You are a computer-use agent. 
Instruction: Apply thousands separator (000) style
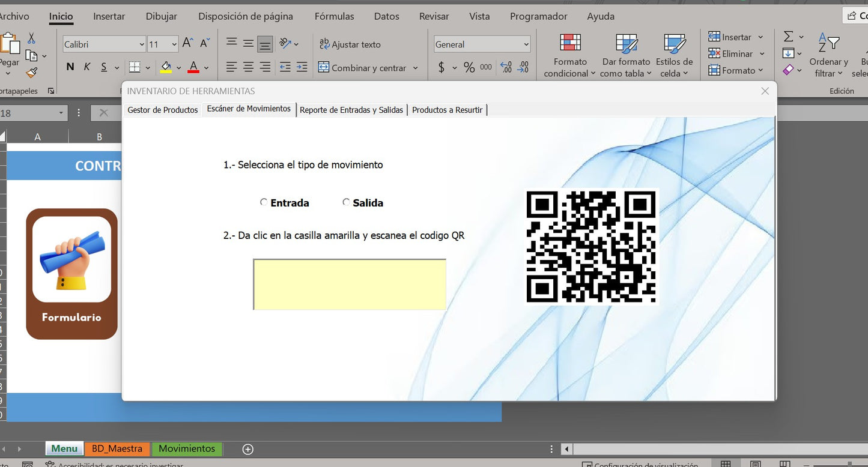[x=486, y=67]
